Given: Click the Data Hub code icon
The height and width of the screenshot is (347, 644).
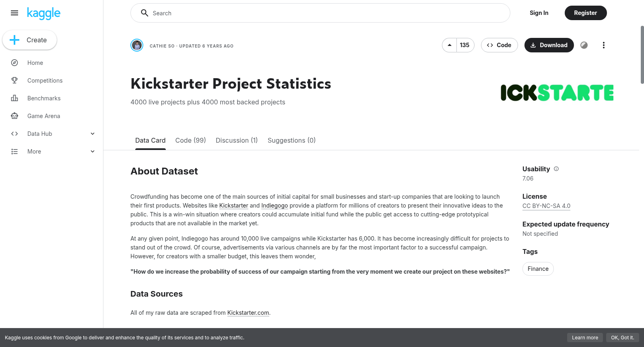Looking at the screenshot, I should click(14, 134).
